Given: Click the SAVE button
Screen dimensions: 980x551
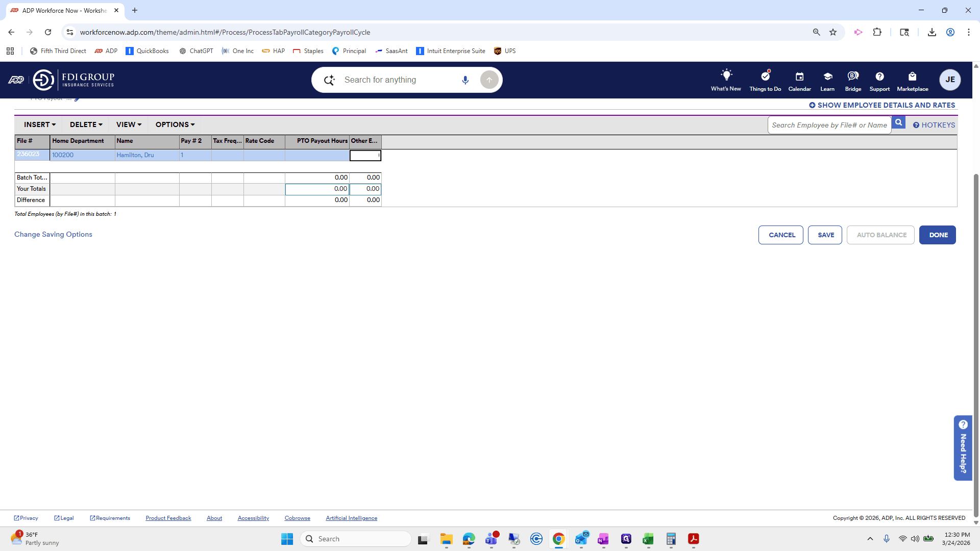Looking at the screenshot, I should 825,235.
